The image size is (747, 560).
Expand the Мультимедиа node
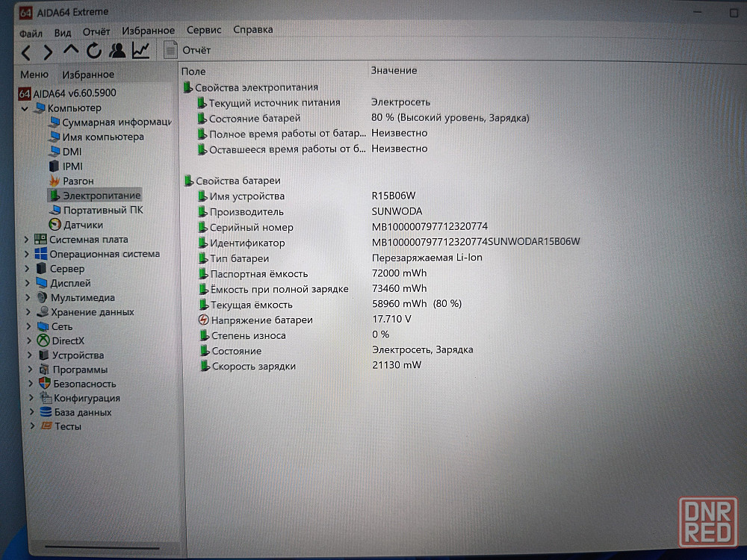coord(28,298)
